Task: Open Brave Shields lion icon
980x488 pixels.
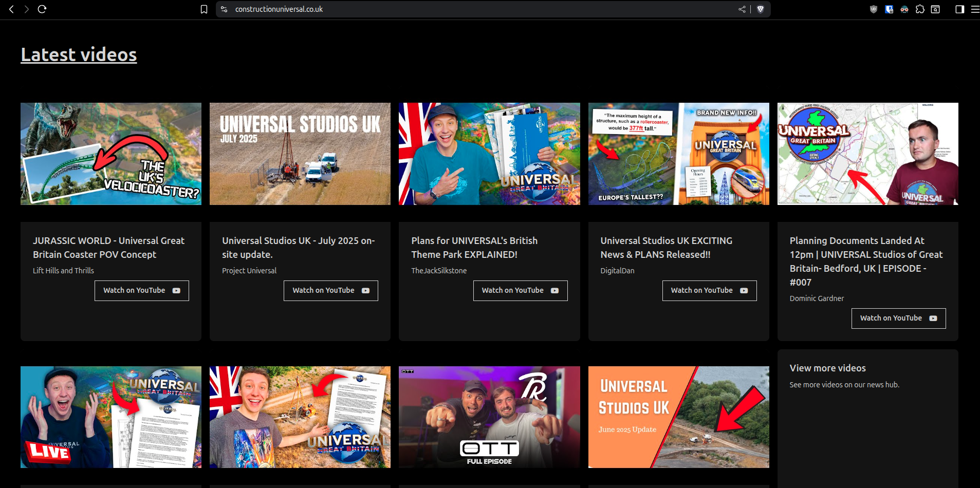Action: click(x=761, y=9)
